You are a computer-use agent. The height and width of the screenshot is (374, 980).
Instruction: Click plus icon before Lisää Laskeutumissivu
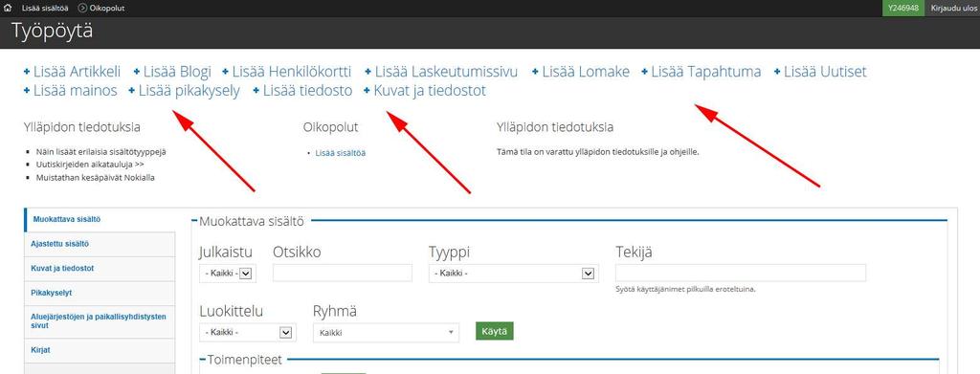(368, 72)
